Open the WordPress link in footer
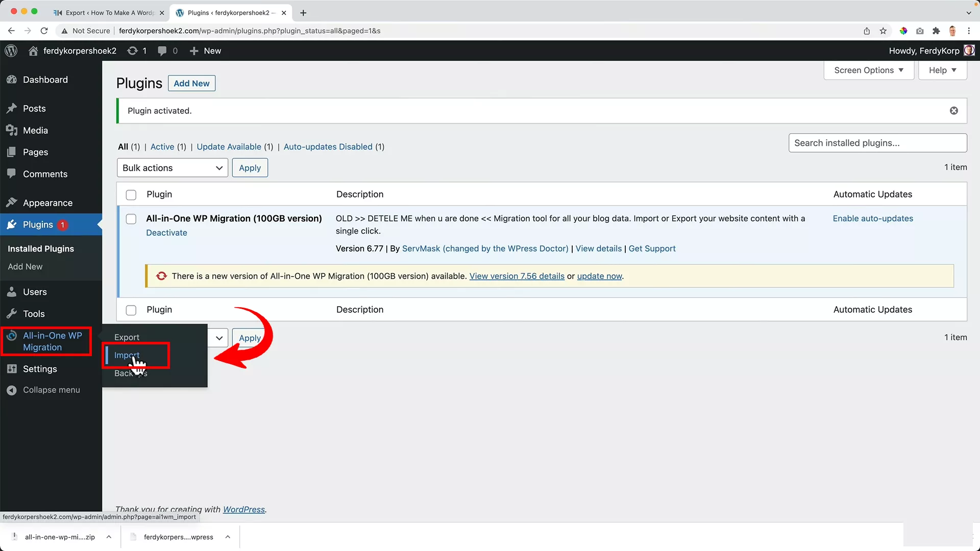The width and height of the screenshot is (980, 551). click(x=243, y=509)
